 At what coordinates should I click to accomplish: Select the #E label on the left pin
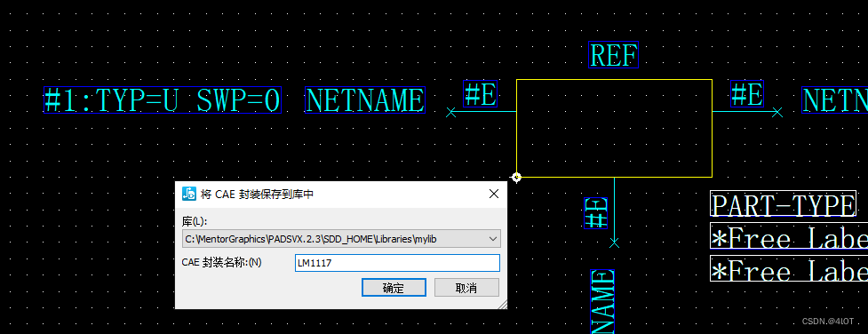[480, 93]
